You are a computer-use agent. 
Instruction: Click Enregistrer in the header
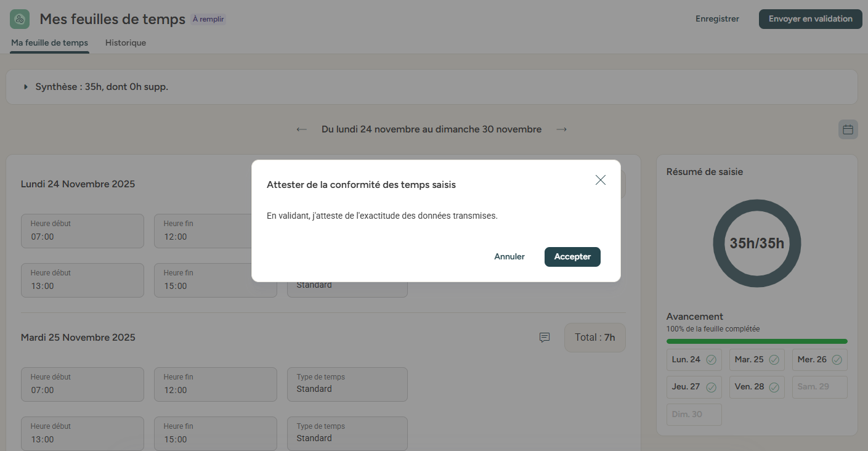(x=717, y=19)
